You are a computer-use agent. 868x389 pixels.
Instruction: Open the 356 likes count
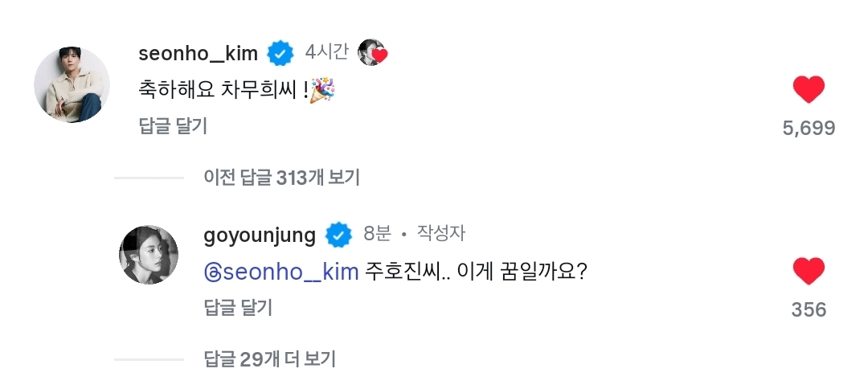pyautogui.click(x=809, y=309)
